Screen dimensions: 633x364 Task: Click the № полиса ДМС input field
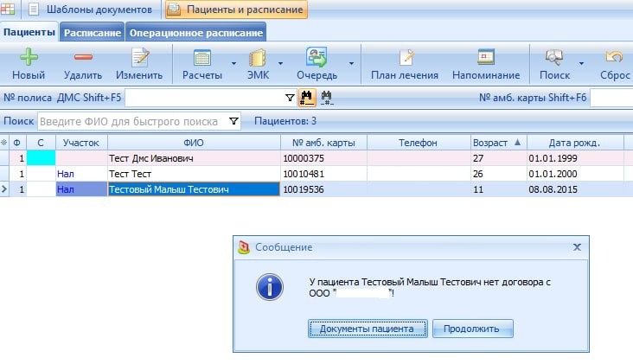click(x=210, y=98)
